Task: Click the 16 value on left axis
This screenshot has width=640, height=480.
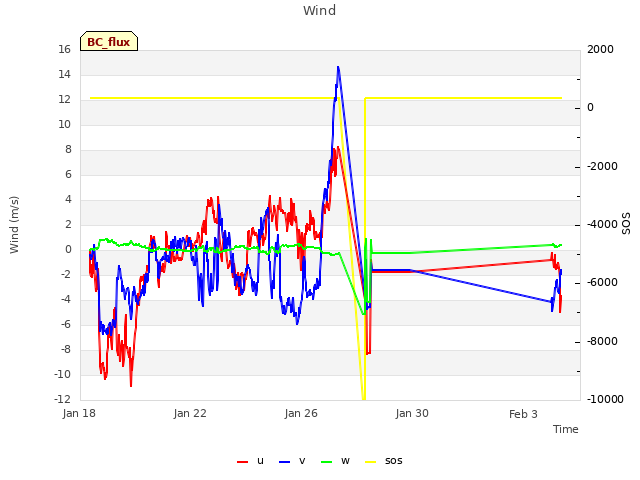Action: coord(64,49)
